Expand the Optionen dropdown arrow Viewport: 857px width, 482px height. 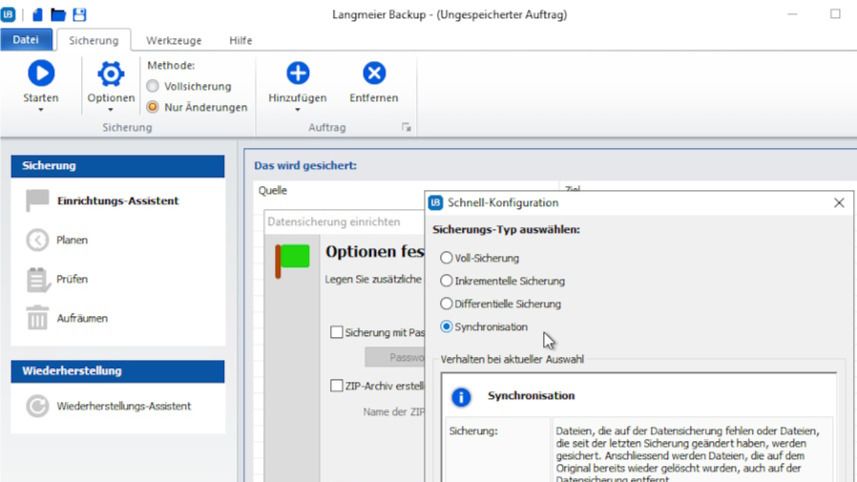click(x=111, y=110)
